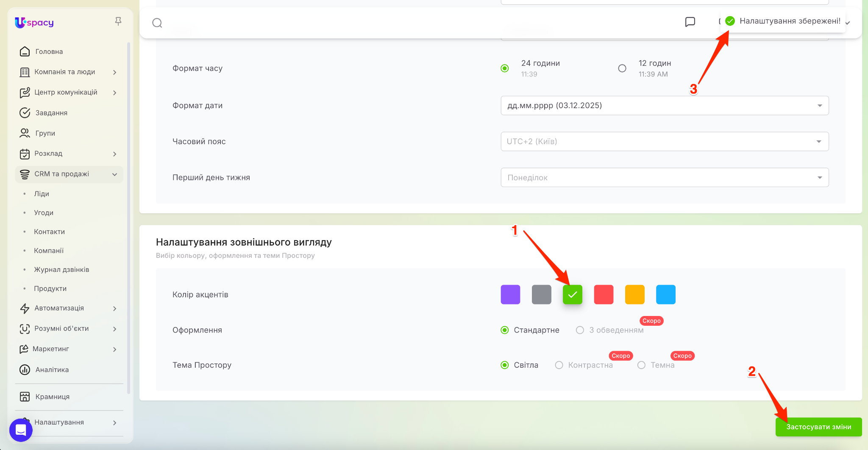Click the Аналітика chart icon

(x=25, y=370)
